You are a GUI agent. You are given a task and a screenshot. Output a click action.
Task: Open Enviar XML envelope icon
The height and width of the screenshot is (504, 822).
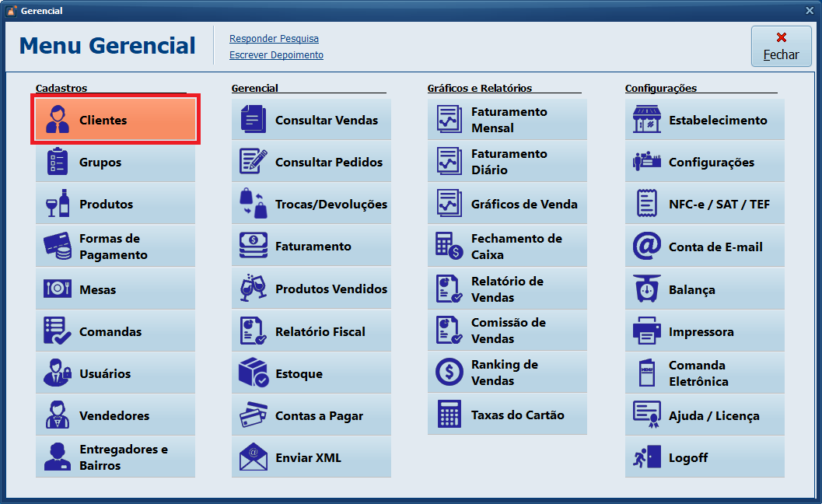pos(254,457)
